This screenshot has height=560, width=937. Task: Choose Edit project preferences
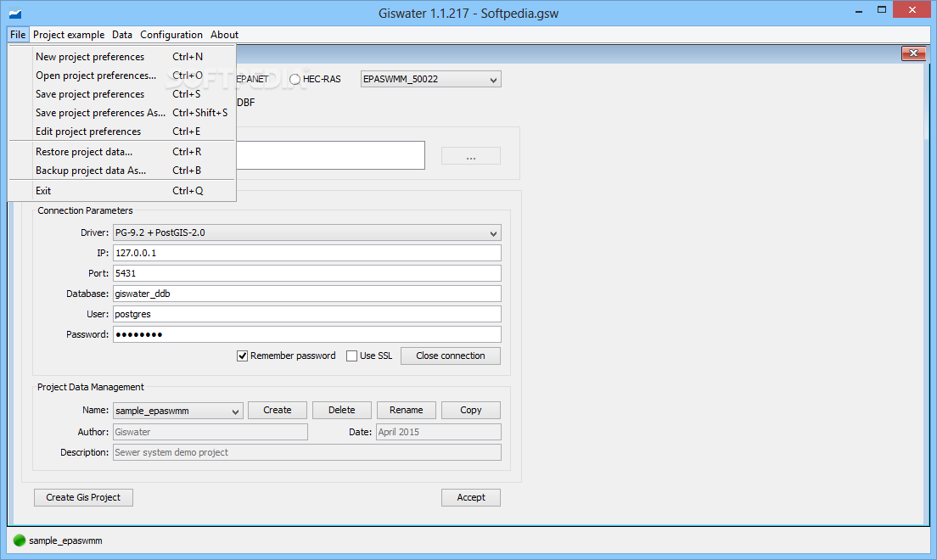click(122, 131)
